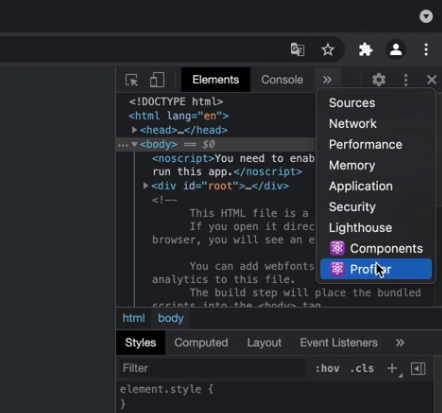442x413 pixels.
Task: Toggle the :hov element state panel
Action: pyautogui.click(x=327, y=368)
